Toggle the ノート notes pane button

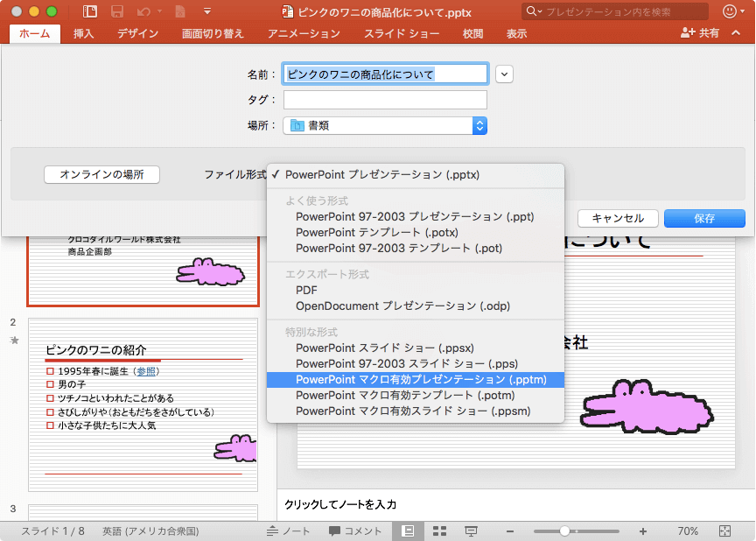tap(289, 530)
